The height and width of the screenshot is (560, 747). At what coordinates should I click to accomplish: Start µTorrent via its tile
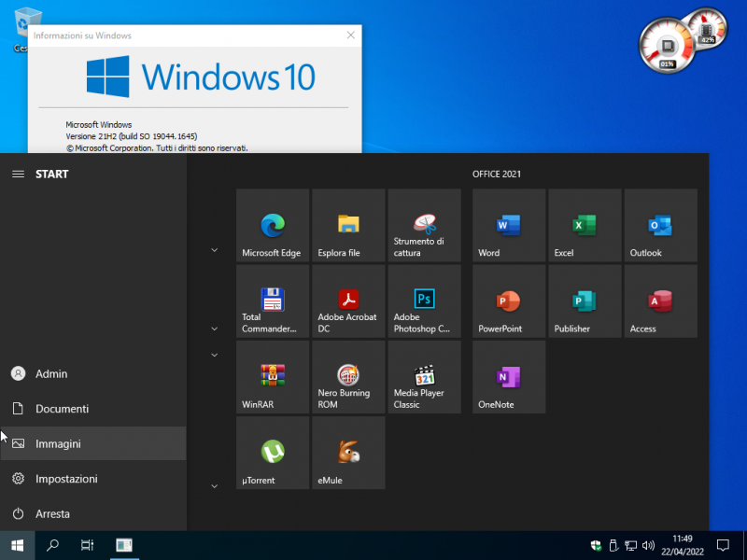click(272, 453)
